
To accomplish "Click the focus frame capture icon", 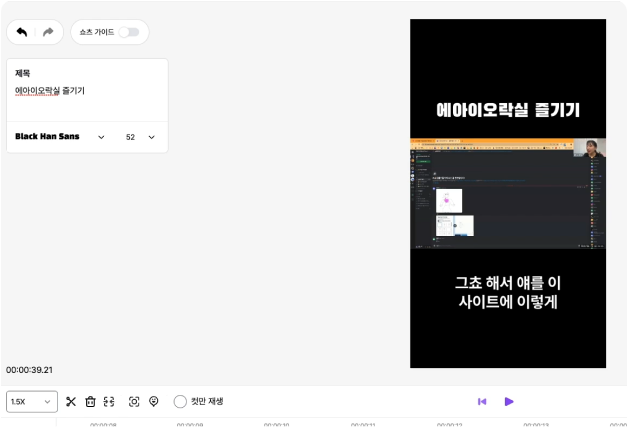I will [x=134, y=401].
